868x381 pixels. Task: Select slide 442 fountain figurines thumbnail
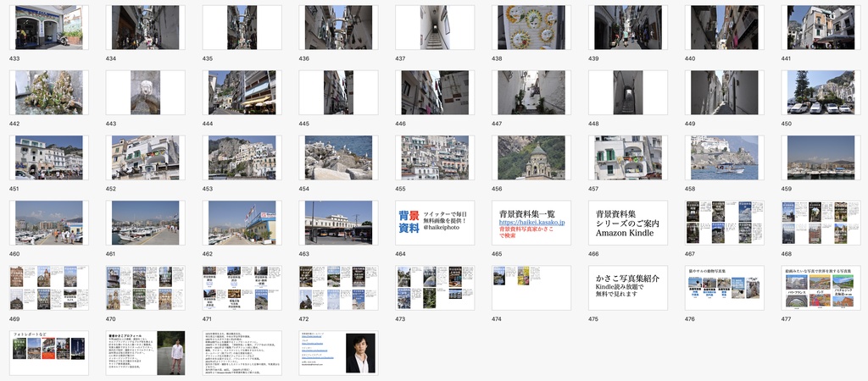pyautogui.click(x=48, y=92)
